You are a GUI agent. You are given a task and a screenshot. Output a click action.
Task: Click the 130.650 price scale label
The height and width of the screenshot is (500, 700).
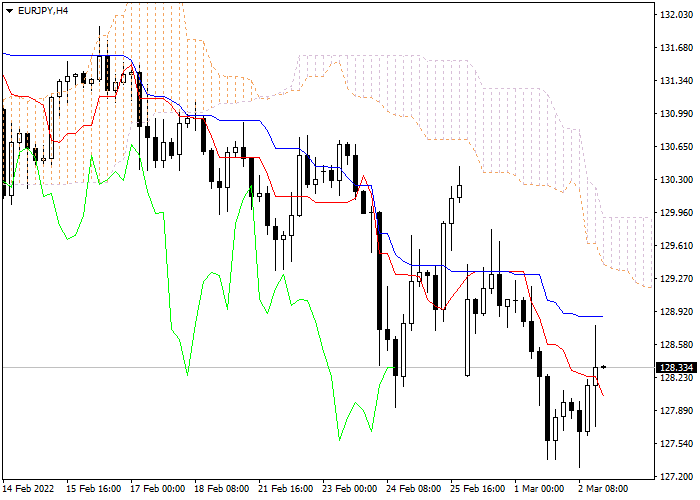[x=676, y=147]
